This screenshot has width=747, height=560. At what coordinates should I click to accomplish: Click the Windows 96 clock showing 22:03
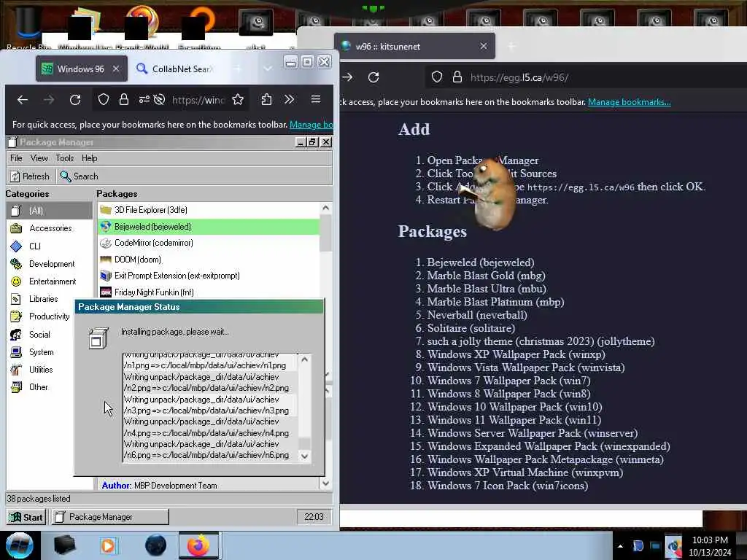(x=314, y=517)
